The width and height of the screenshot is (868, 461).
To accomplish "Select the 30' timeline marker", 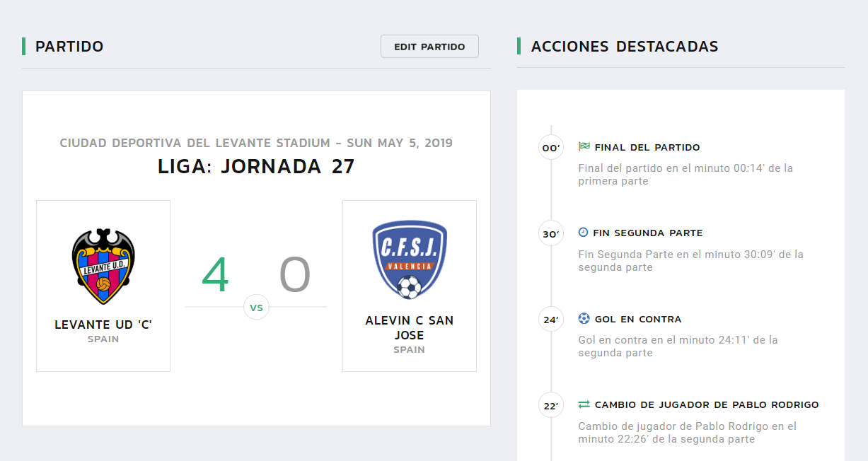I will click(x=550, y=233).
